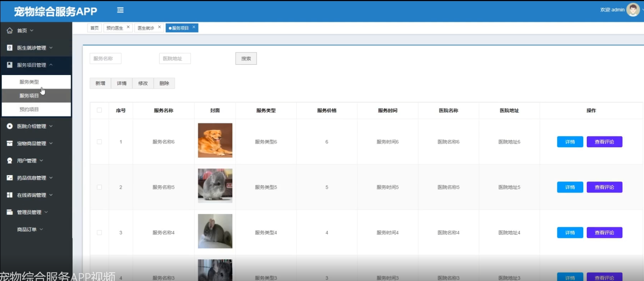
Task: Click the 新增 add button
Action: pyautogui.click(x=100, y=83)
